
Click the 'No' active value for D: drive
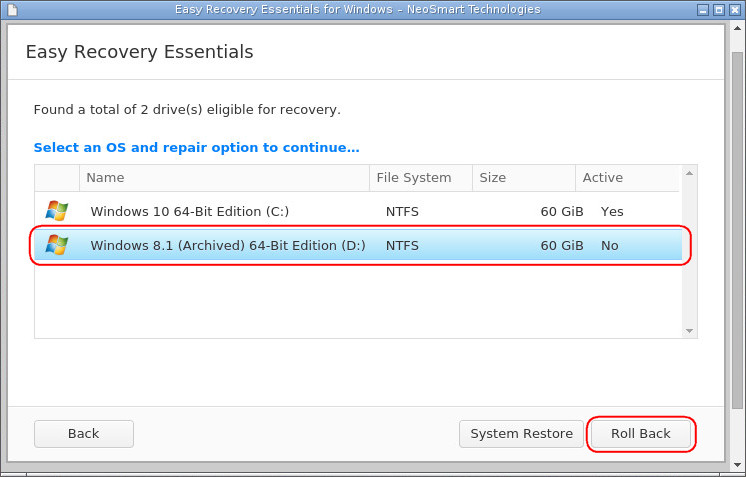point(609,246)
